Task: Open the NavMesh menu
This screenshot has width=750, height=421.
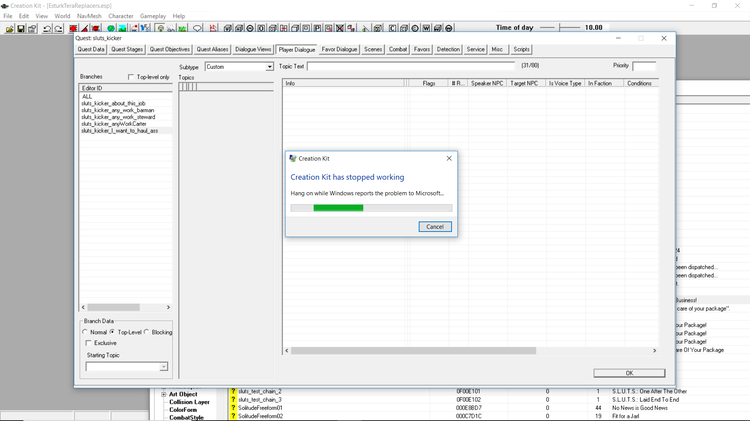Action: (x=89, y=16)
